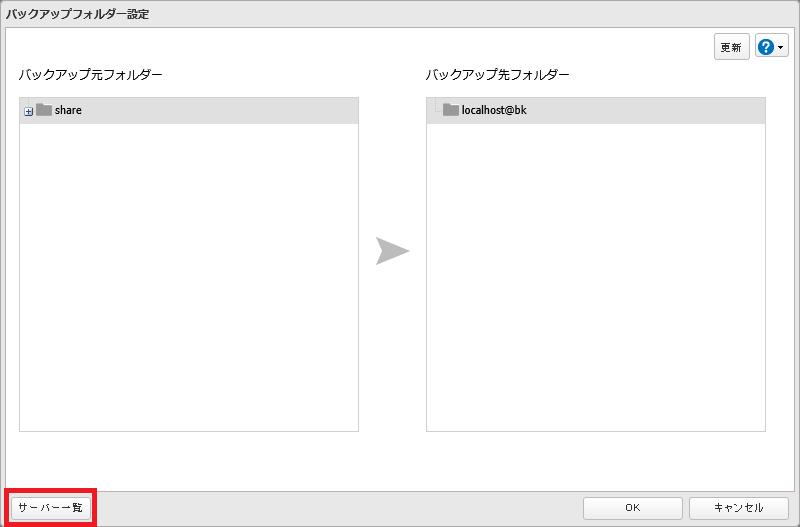
Task: Click the localhost@bk folder icon
Action: coord(451,110)
